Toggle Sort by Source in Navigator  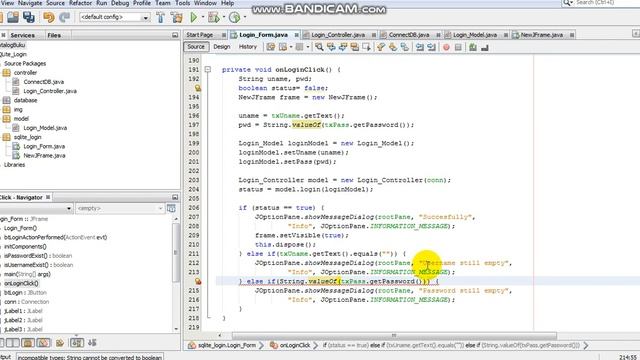point(92,343)
